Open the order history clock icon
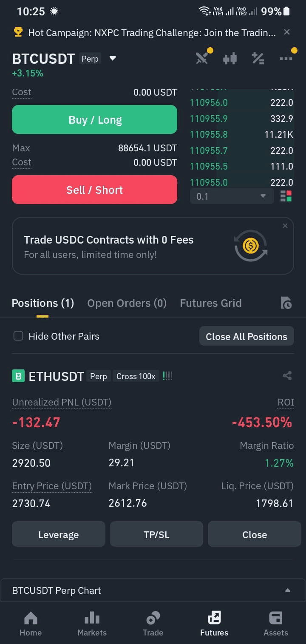306x644 pixels. tap(286, 303)
